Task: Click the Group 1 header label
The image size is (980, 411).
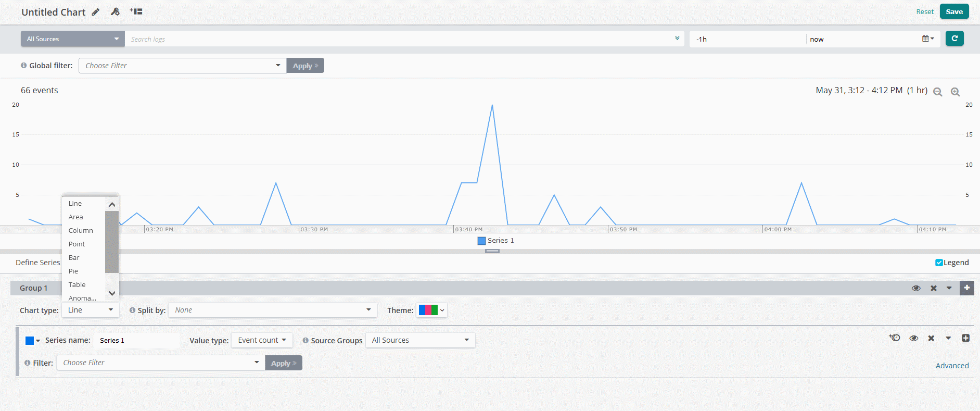Action: [33, 288]
